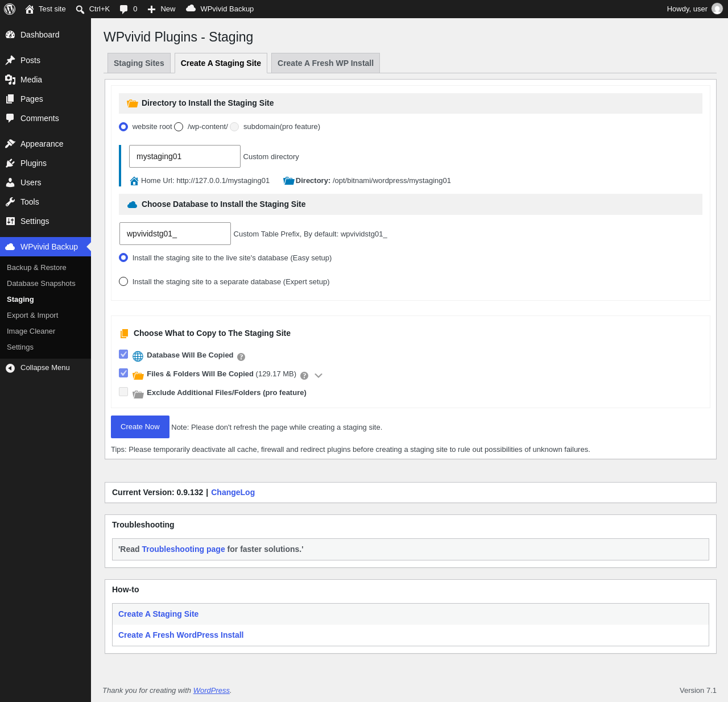Open Export & Import submenu item
This screenshot has width=728, height=702.
[x=32, y=315]
